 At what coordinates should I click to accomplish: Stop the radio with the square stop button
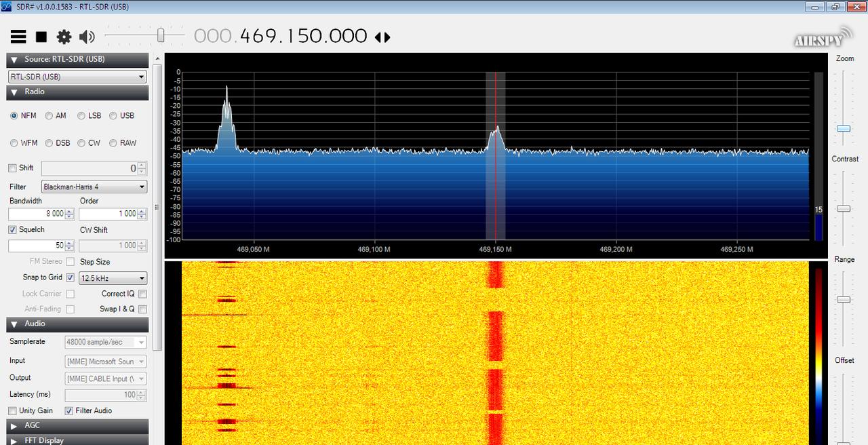coord(41,37)
